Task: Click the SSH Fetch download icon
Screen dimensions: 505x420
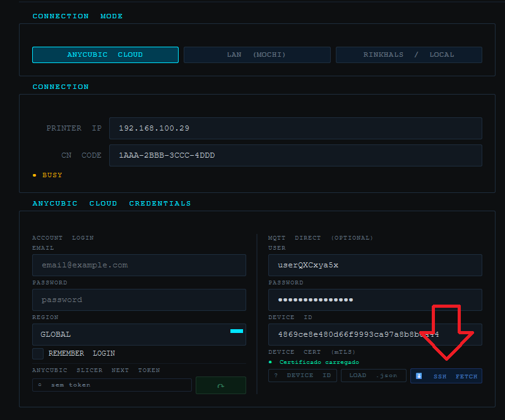Action: coord(419,376)
